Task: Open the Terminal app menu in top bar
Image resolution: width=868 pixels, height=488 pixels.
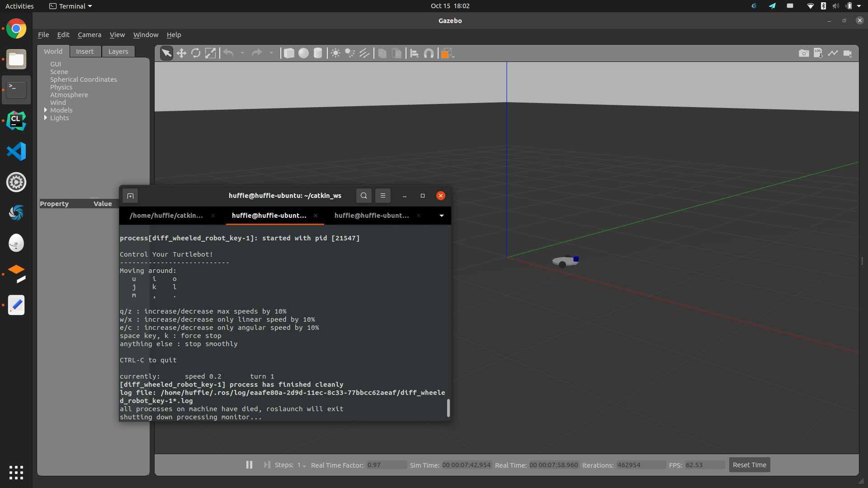Action: point(71,6)
